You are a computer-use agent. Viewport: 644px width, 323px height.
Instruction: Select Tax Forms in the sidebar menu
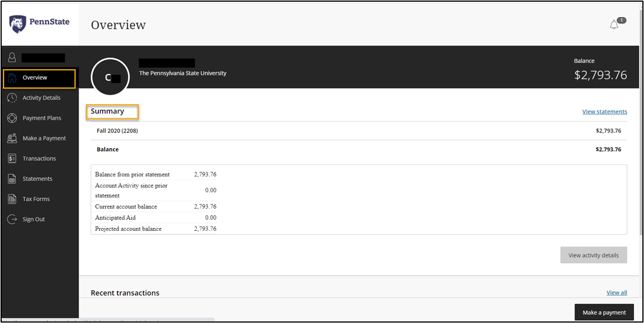tap(36, 199)
